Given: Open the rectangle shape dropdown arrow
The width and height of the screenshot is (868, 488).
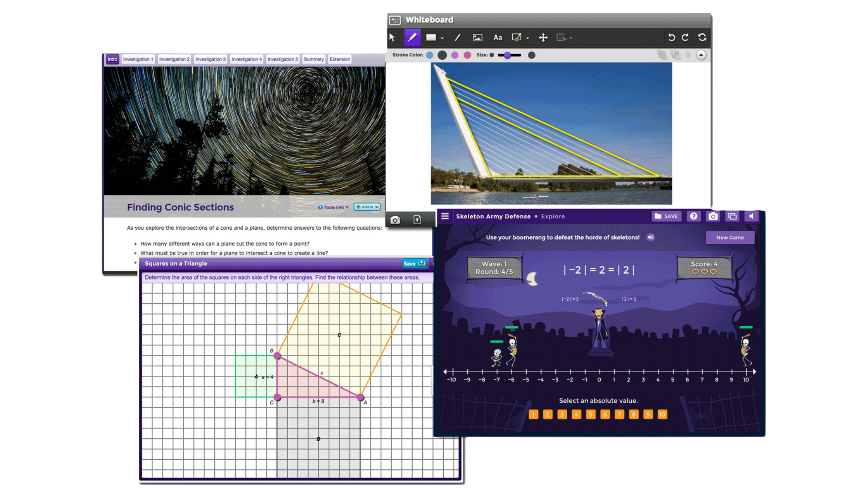Looking at the screenshot, I should coord(442,38).
